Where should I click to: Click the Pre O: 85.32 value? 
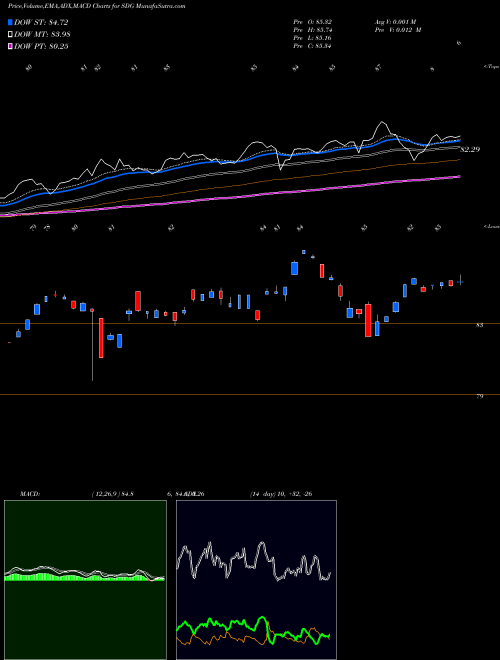(x=313, y=21)
